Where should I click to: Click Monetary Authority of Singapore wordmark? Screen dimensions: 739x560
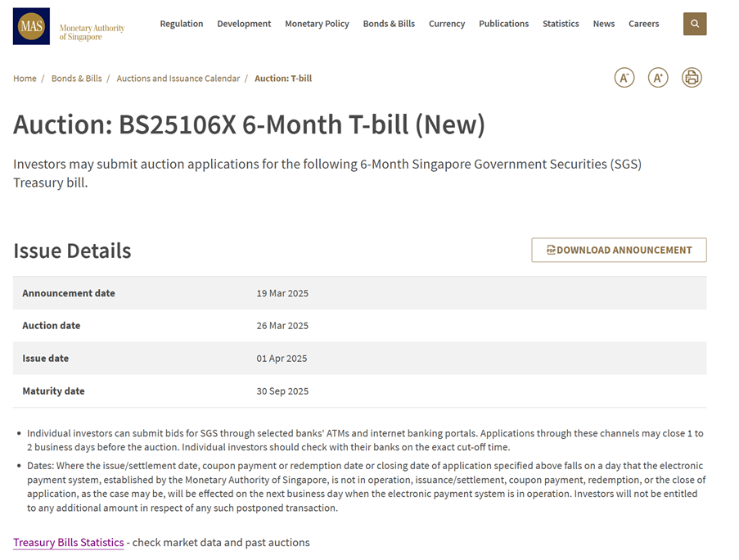[92, 33]
